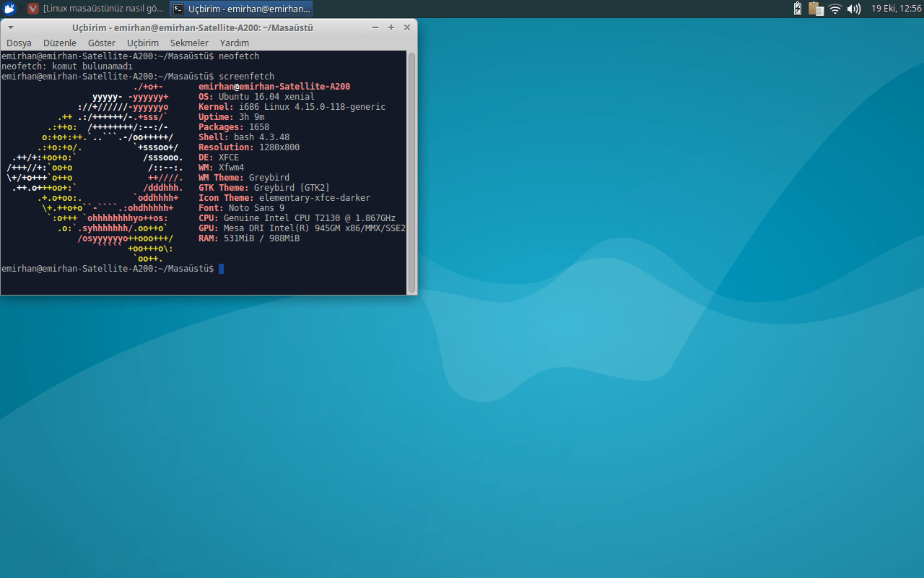Click the last terminal prompt line with the cursor

(x=113, y=269)
